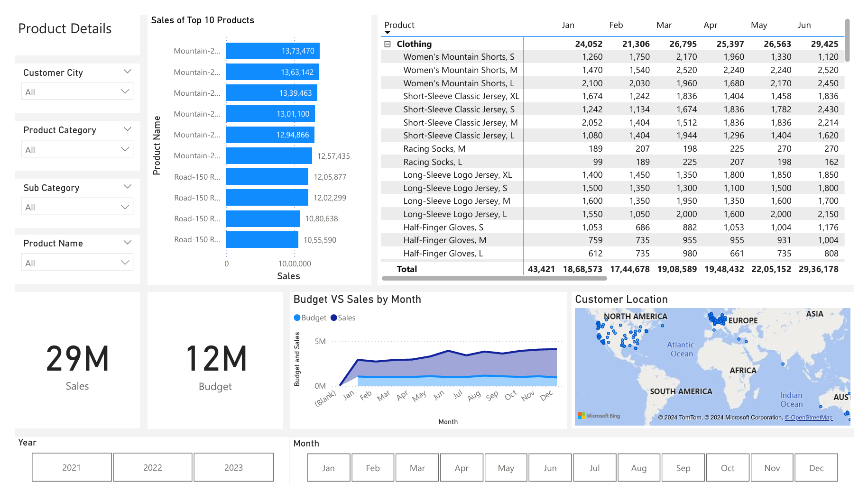This screenshot has width=868, height=500.
Task: Click the Sales legend marker
Action: coord(333,318)
